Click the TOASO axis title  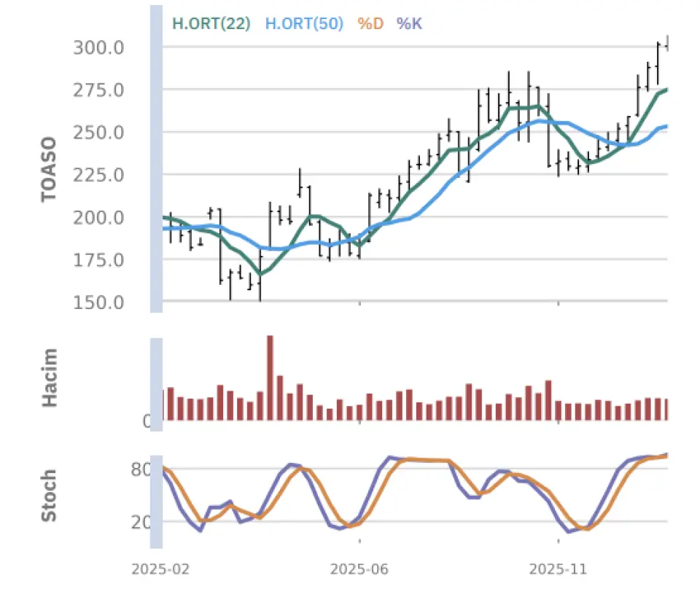pos(49,169)
